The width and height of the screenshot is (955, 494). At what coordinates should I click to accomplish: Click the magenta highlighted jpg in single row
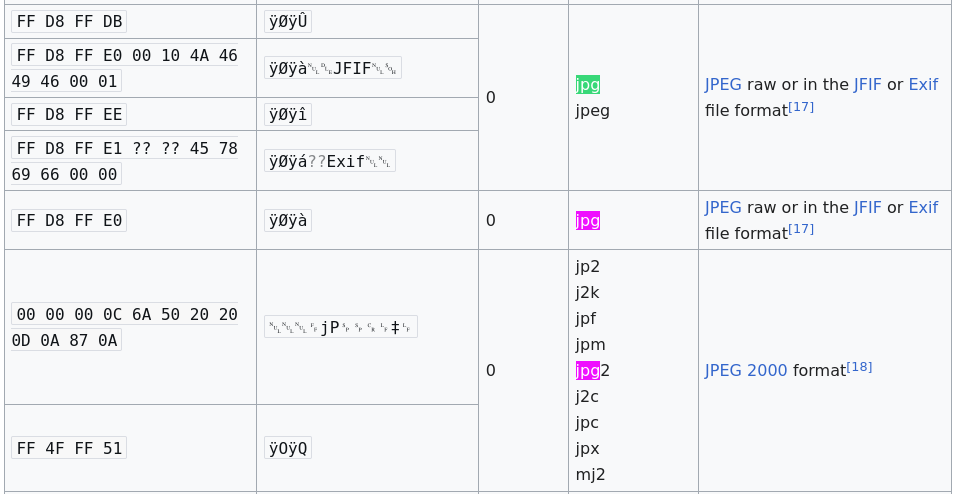588,221
